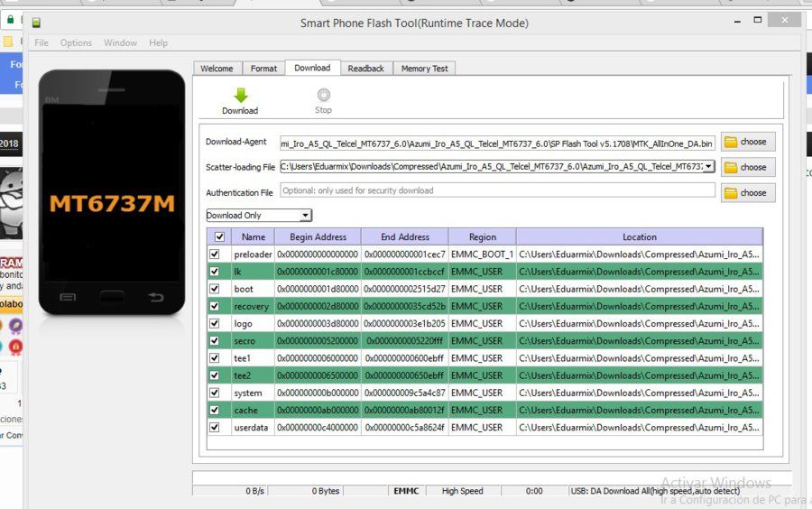Screen dimensions: 812x509
Task: Switch to the Welcome tab
Action: (x=217, y=69)
